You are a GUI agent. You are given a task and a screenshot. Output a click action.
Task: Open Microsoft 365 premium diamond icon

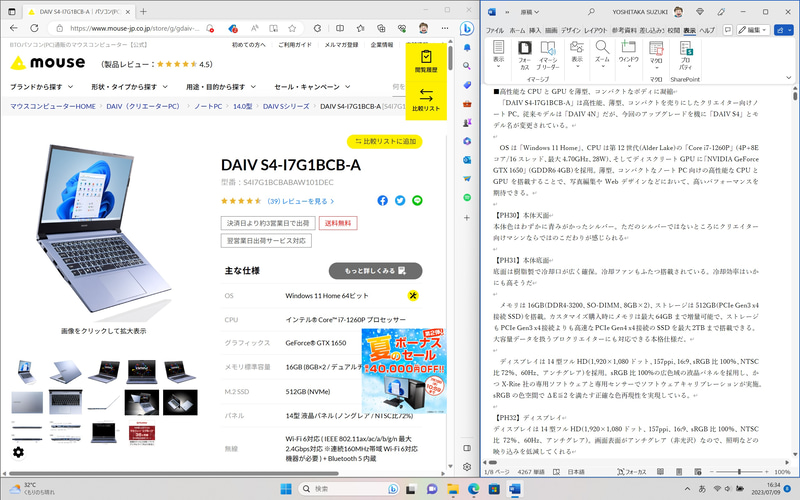click(700, 12)
